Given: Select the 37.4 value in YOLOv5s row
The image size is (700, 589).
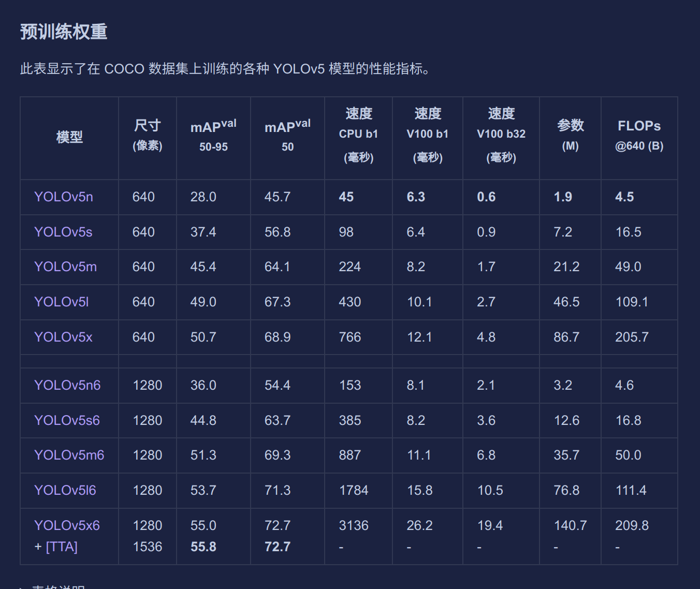Looking at the screenshot, I should click(x=203, y=232).
